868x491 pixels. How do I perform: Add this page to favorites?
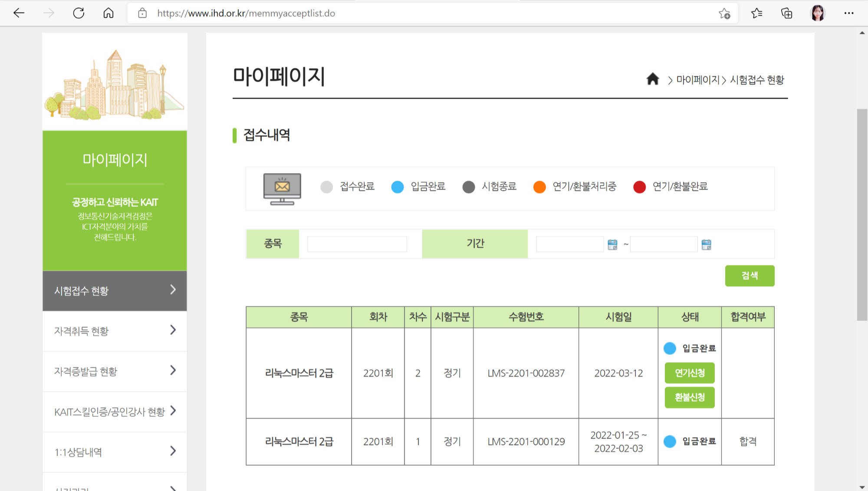click(x=724, y=13)
